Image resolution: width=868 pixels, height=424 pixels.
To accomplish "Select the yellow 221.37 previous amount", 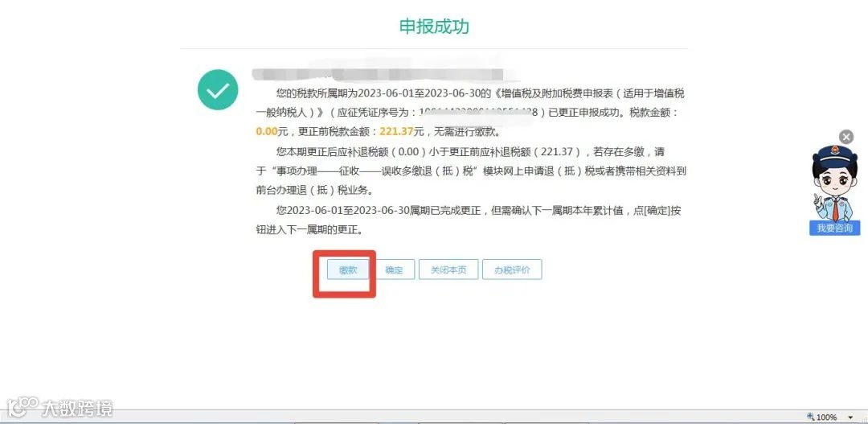I will coord(397,132).
